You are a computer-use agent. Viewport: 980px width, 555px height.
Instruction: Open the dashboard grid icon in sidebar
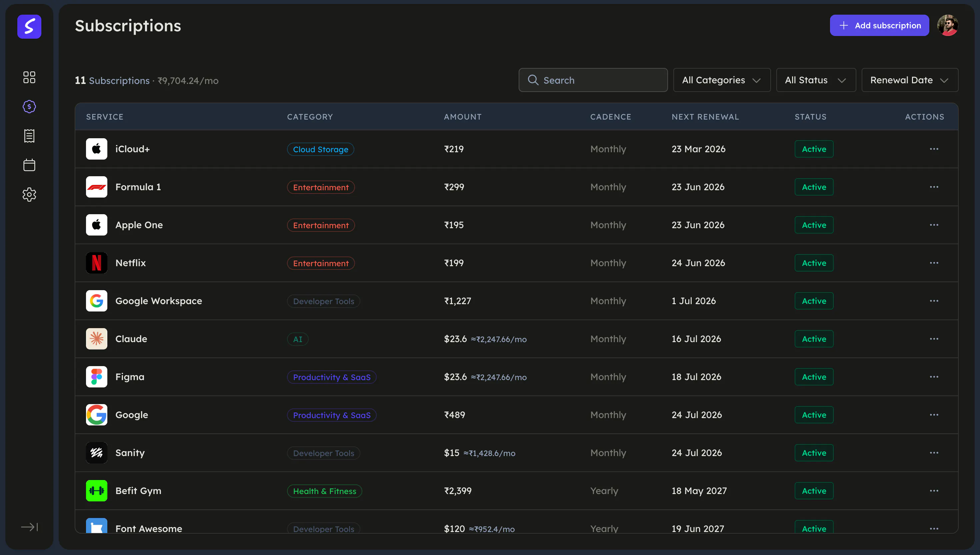click(x=29, y=77)
